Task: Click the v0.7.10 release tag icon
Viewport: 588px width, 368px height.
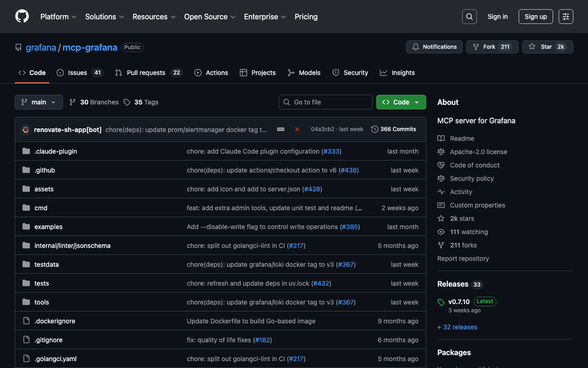Action: coord(441,302)
